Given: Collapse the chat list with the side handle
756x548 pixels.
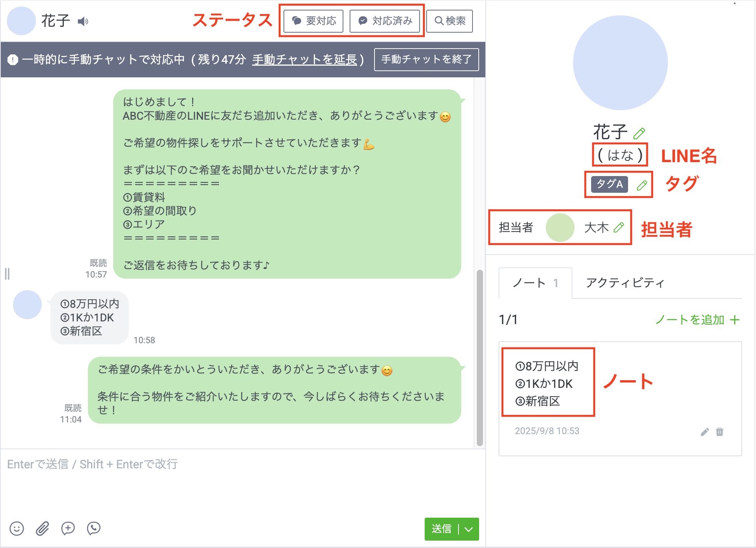Looking at the screenshot, I should point(7,274).
